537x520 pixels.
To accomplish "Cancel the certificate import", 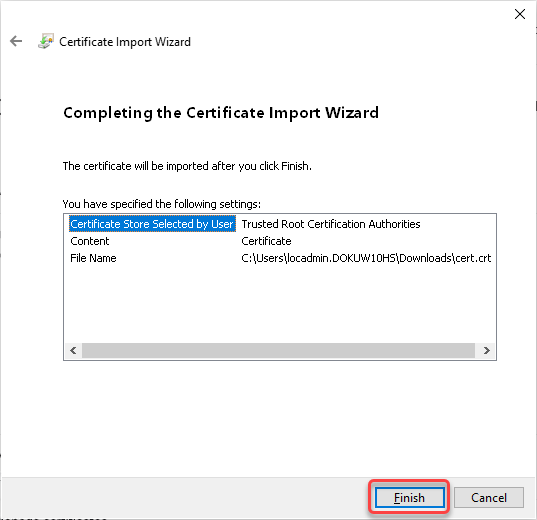I will (x=489, y=497).
